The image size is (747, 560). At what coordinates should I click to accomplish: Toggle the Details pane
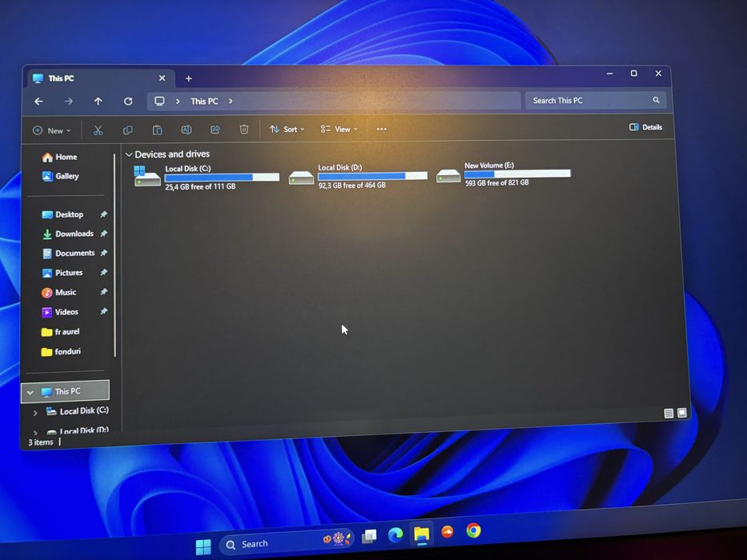pyautogui.click(x=645, y=127)
